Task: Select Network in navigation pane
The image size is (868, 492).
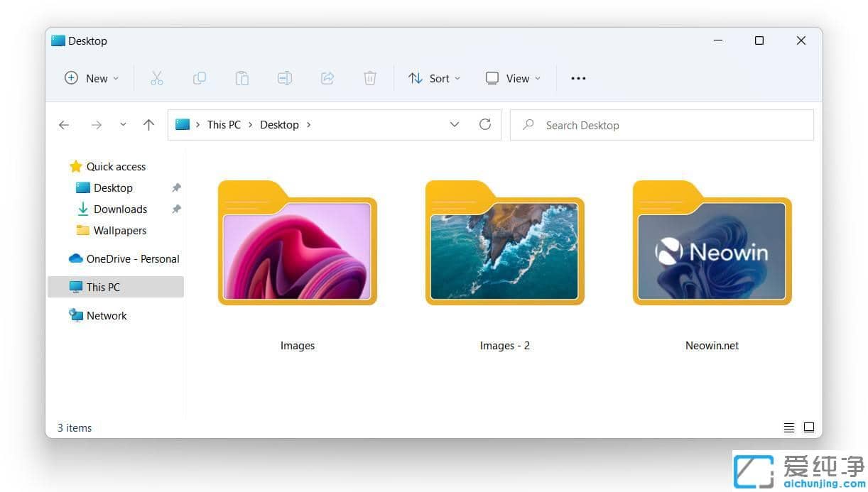Action: pos(98,315)
